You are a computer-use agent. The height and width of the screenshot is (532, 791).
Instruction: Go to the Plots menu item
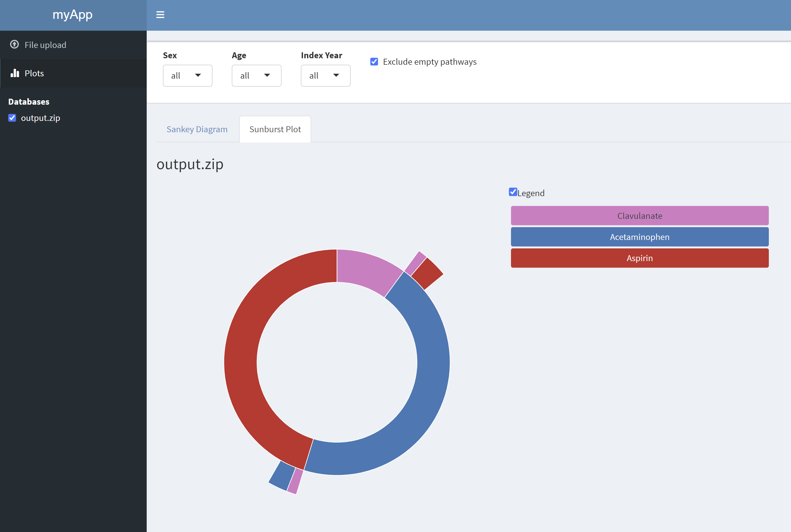[34, 73]
